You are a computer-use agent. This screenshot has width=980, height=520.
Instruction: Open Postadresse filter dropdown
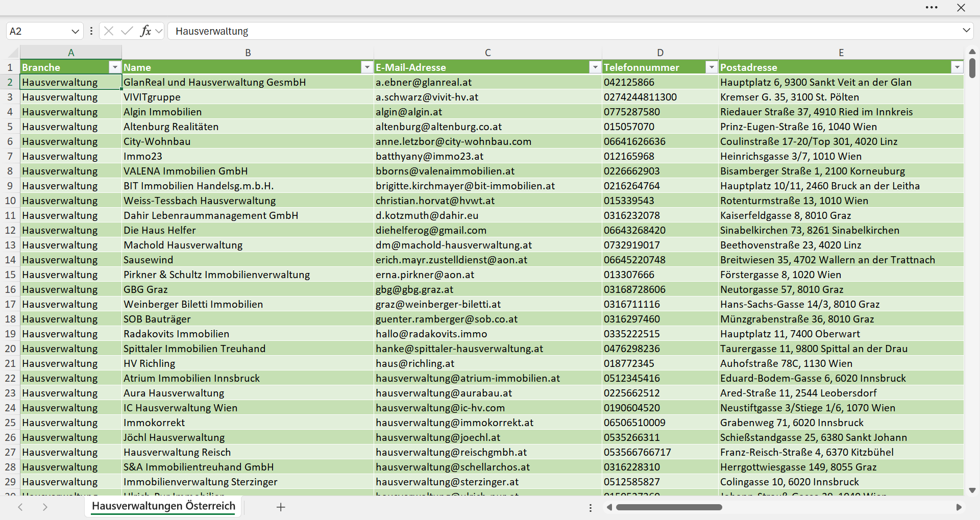[957, 67]
